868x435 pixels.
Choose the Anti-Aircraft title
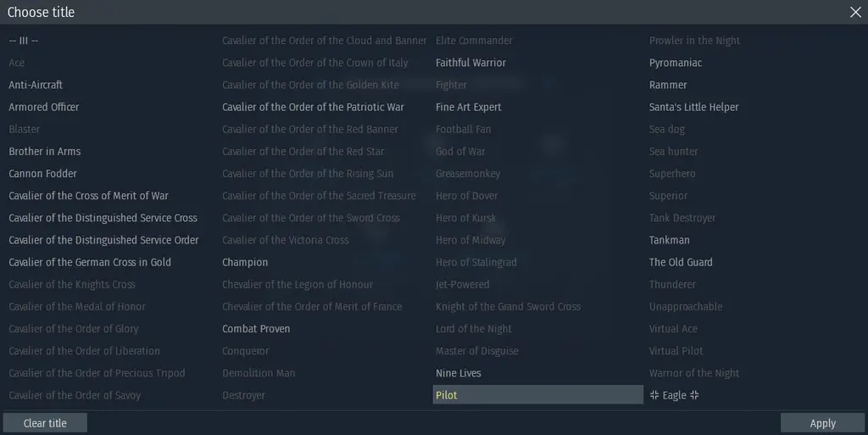(x=36, y=85)
